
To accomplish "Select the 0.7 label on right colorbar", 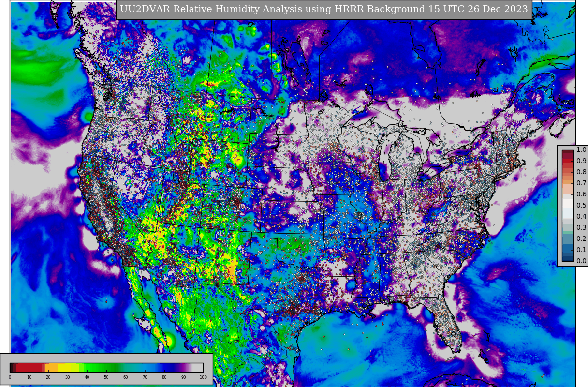I will (x=581, y=183).
